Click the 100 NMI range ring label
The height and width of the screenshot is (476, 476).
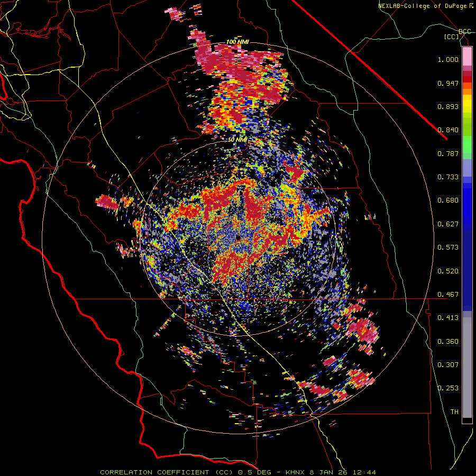coord(237,42)
